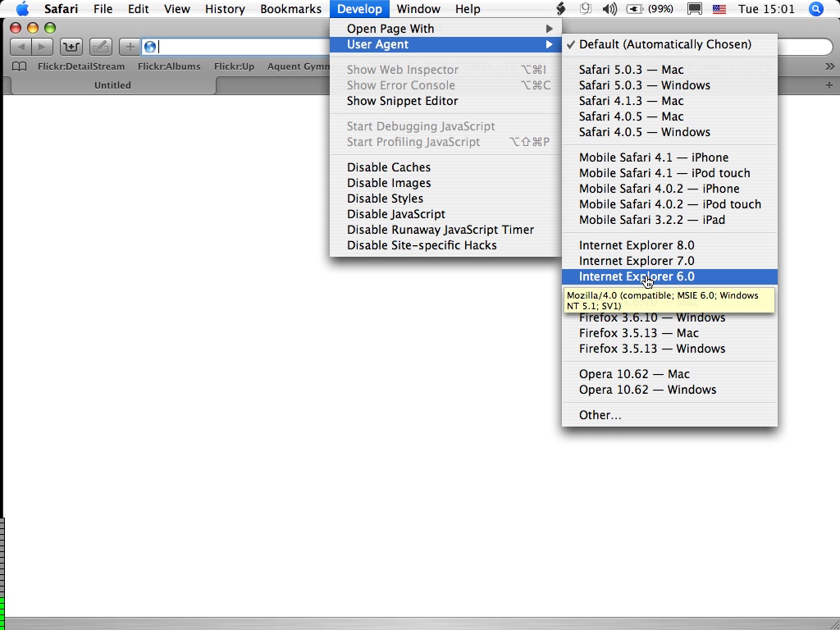Select Safari 4.0.5 — Windows user agent

click(x=669, y=132)
